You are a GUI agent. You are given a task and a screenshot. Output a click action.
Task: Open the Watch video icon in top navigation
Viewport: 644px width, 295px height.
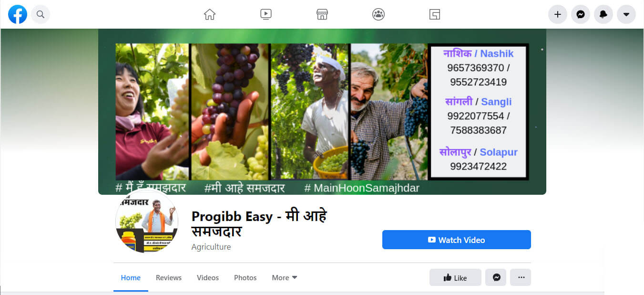[x=266, y=14]
